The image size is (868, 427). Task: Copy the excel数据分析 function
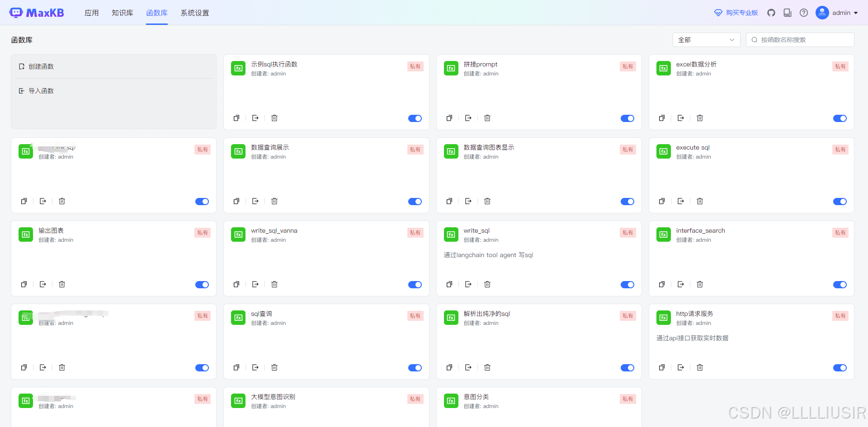point(661,118)
